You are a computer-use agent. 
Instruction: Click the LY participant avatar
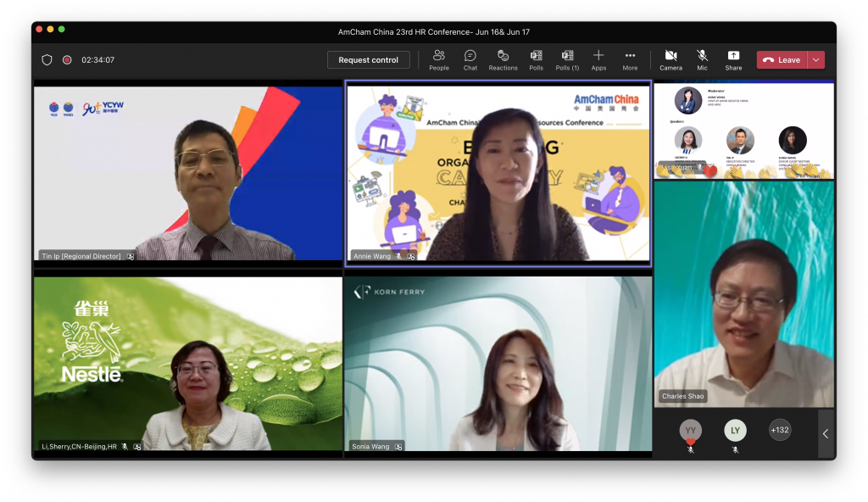click(x=735, y=431)
